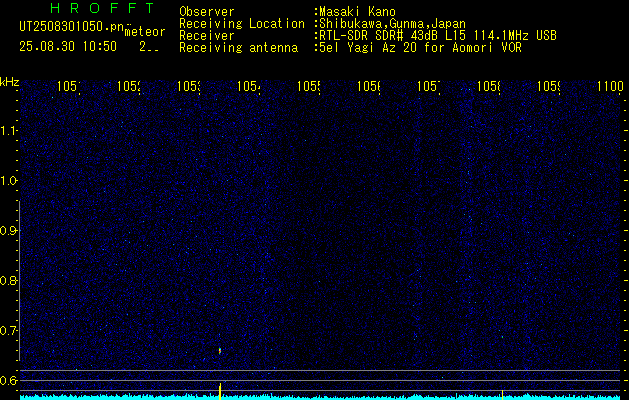
Task: Click the 1054 time axis label
Action: (249, 86)
